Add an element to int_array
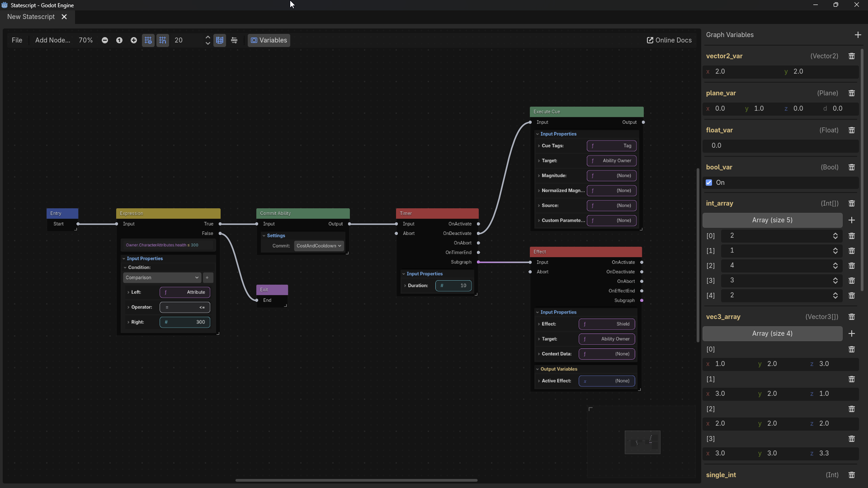Image resolution: width=868 pixels, height=488 pixels. [x=852, y=220]
